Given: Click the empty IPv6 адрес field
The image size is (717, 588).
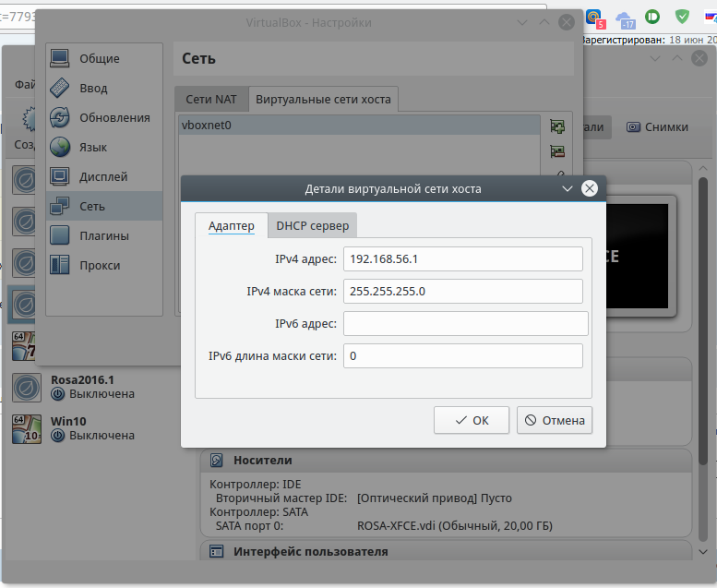Looking at the screenshot, I should point(466,323).
